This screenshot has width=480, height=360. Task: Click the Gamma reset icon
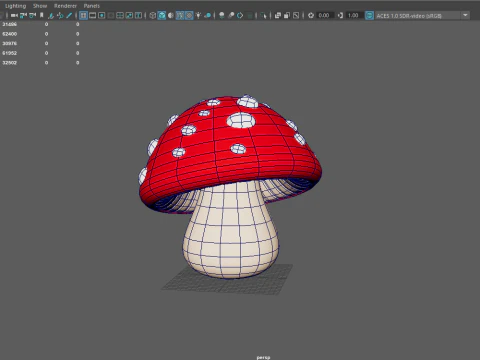pyautogui.click(x=340, y=15)
